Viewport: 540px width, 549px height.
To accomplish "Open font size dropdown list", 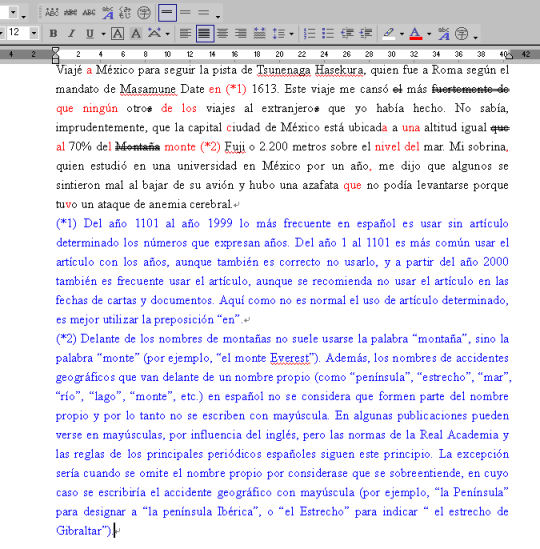I will pyautogui.click(x=34, y=34).
